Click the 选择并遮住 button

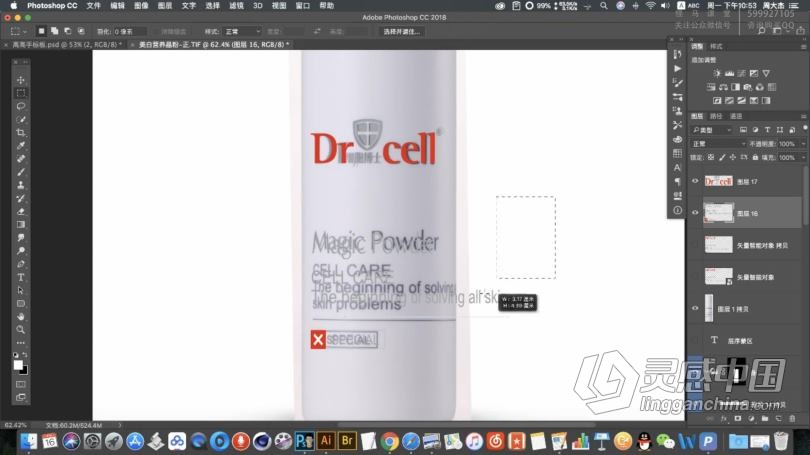(401, 32)
